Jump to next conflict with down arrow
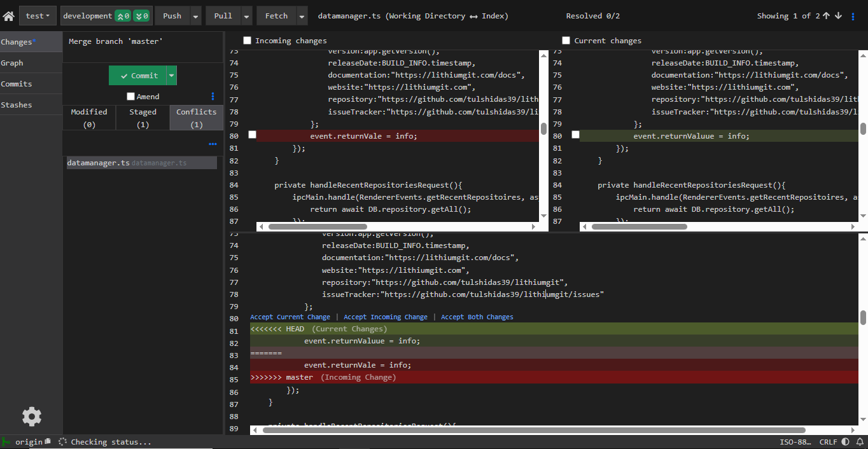 [x=838, y=16]
